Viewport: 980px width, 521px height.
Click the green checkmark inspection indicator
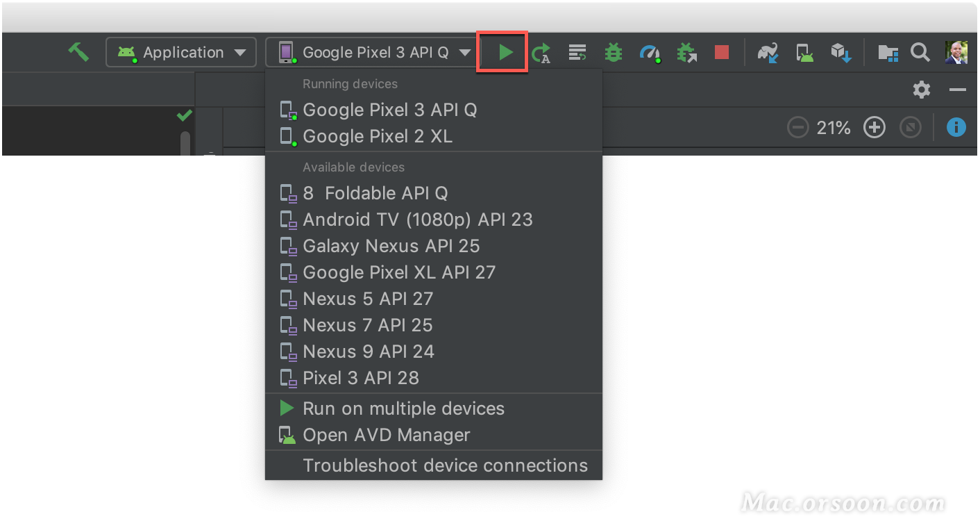(185, 115)
